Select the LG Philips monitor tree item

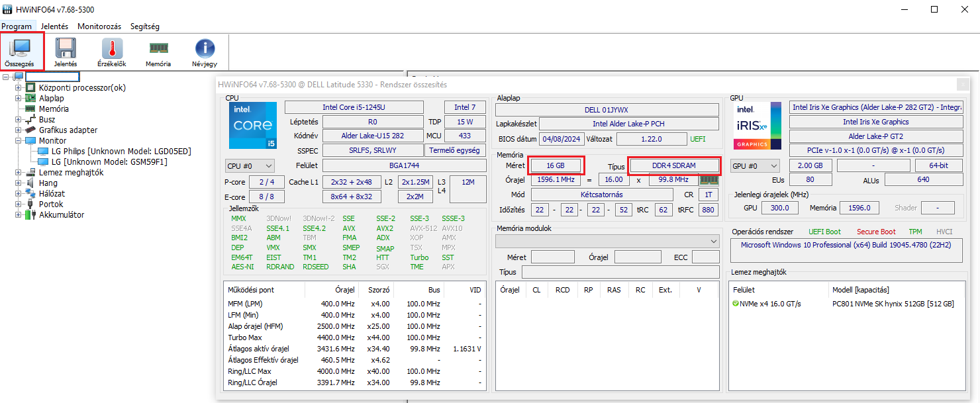[121, 151]
